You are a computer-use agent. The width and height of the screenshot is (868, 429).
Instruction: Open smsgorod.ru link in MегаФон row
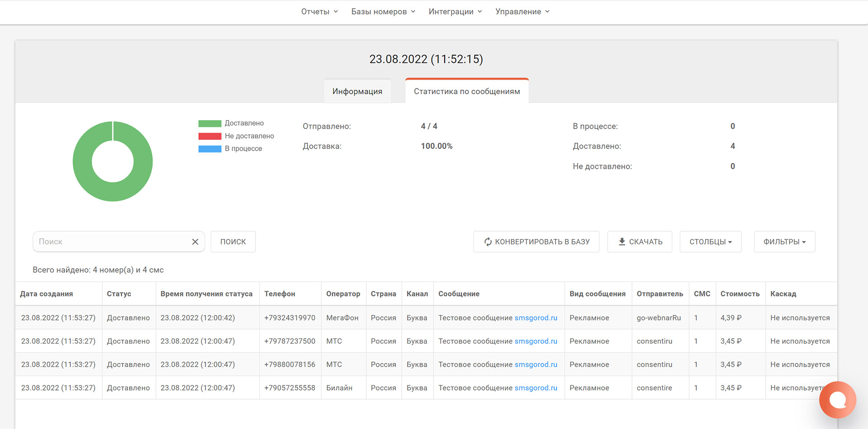(536, 318)
